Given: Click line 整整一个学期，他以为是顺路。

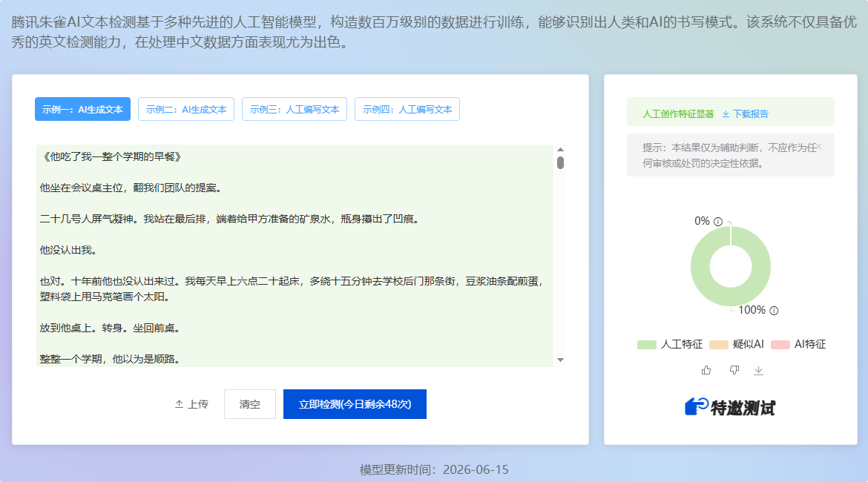Looking at the screenshot, I should tap(110, 359).
